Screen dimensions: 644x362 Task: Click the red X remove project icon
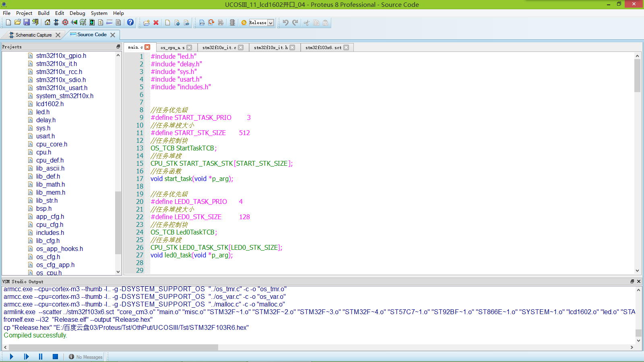coord(156,23)
